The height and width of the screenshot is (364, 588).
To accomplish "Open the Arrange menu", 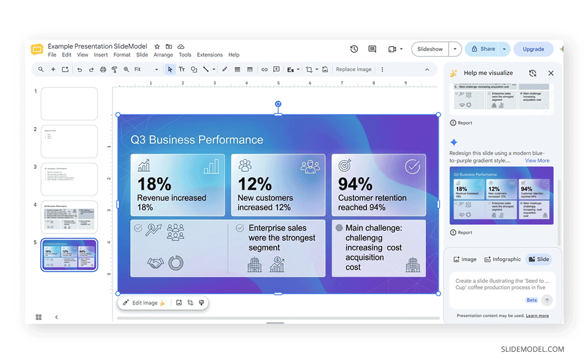I will pos(163,55).
